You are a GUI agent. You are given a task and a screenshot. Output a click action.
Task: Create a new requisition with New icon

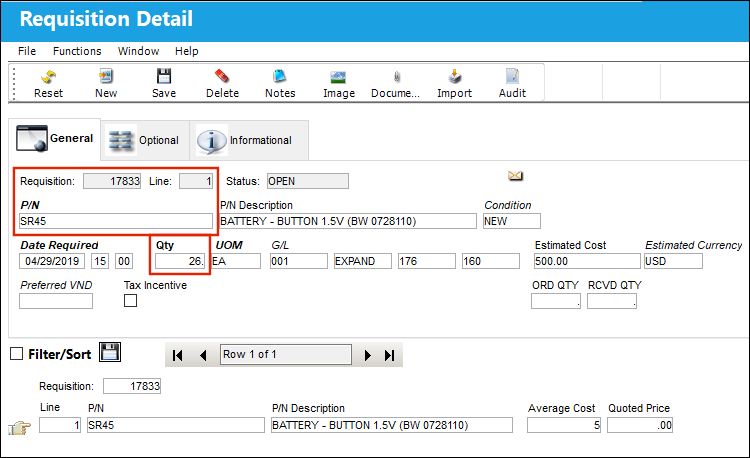coord(106,76)
